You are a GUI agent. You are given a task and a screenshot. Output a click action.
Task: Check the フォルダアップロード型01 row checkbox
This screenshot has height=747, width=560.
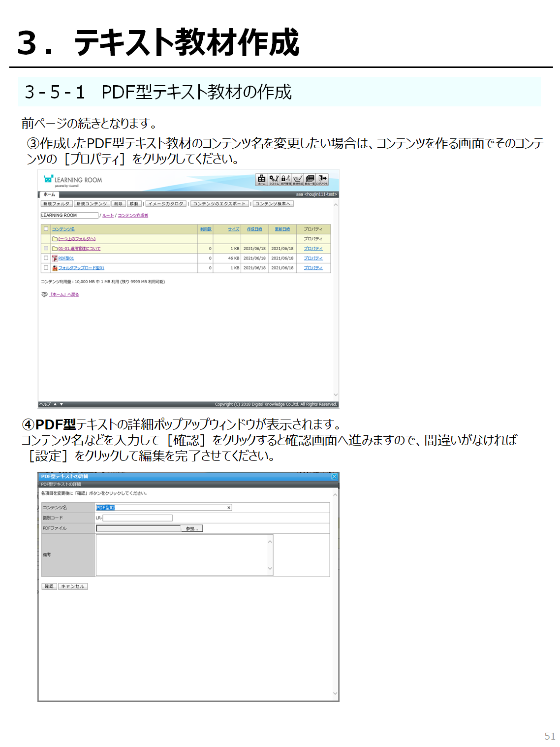(46, 268)
